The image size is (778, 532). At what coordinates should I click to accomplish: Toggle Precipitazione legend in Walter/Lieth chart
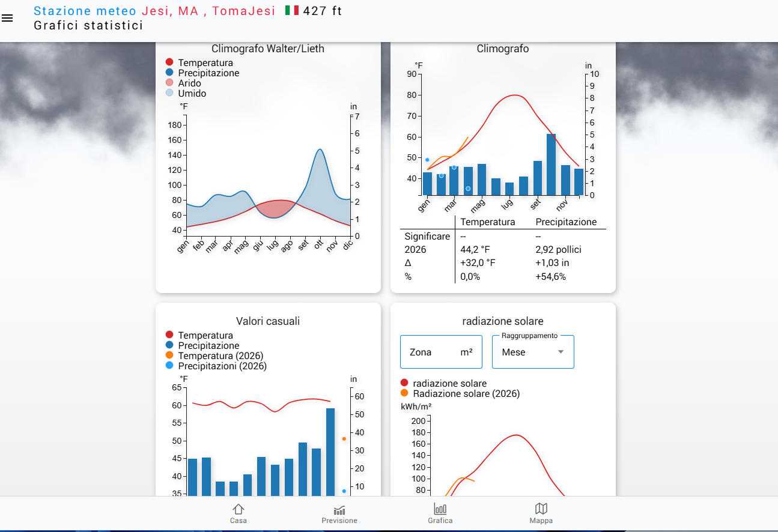(169, 73)
